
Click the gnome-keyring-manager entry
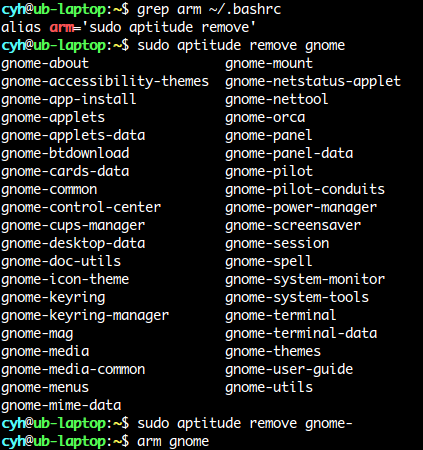click(x=85, y=316)
